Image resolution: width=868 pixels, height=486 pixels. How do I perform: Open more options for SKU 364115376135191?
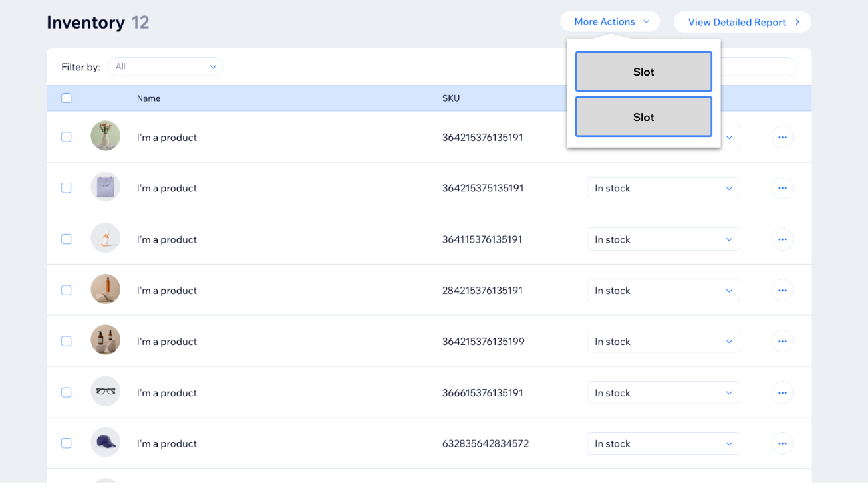click(x=782, y=239)
